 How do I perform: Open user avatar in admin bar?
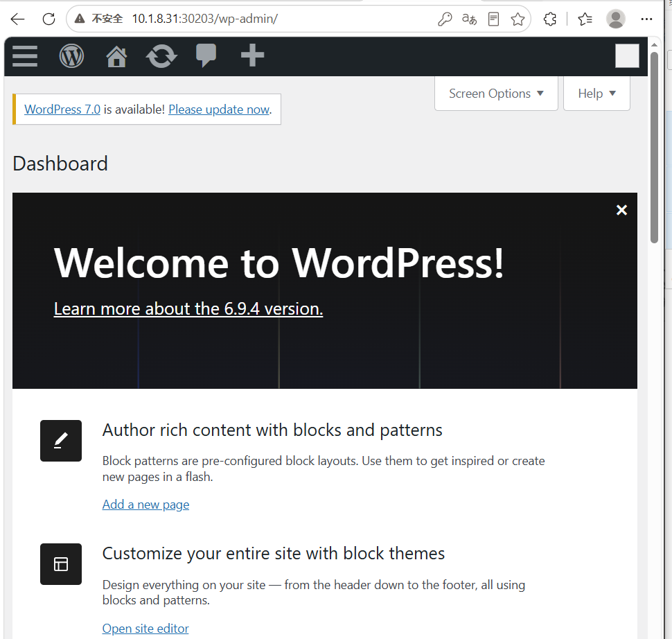click(x=627, y=55)
